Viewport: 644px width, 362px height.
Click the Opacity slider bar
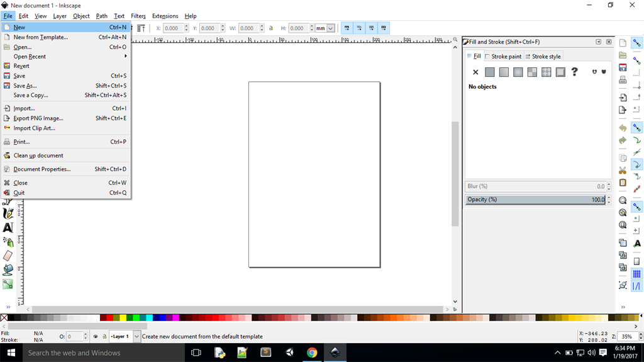pos(535,200)
